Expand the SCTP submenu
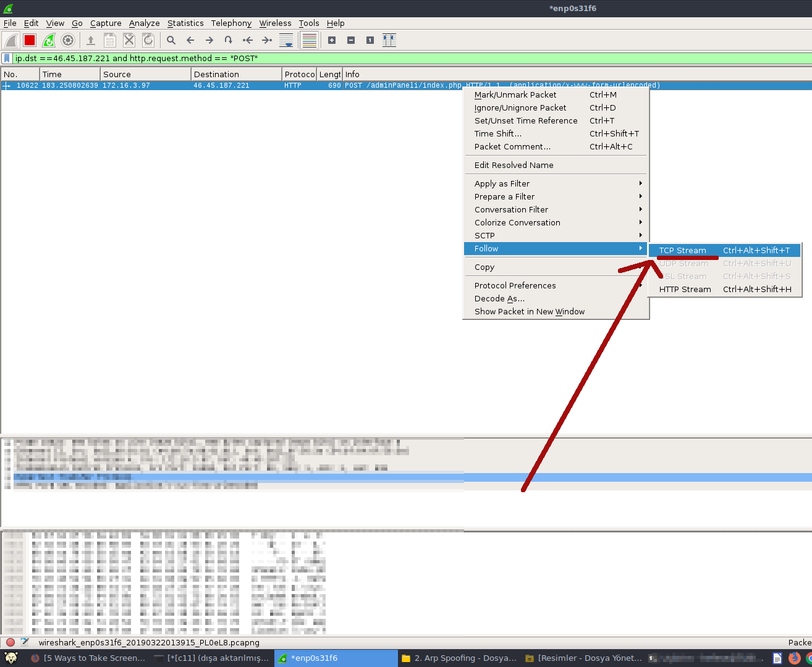Image resolution: width=812 pixels, height=667 pixels. click(556, 235)
